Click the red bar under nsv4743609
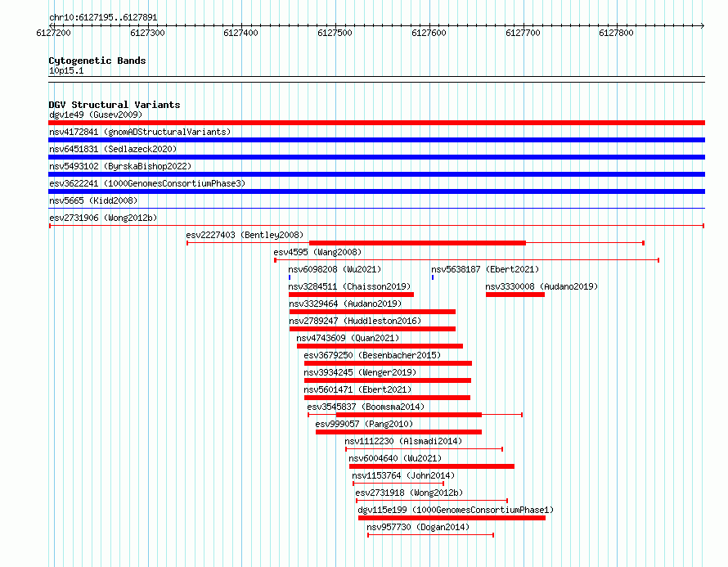Screen dimensions: 728x567 (x=380, y=346)
